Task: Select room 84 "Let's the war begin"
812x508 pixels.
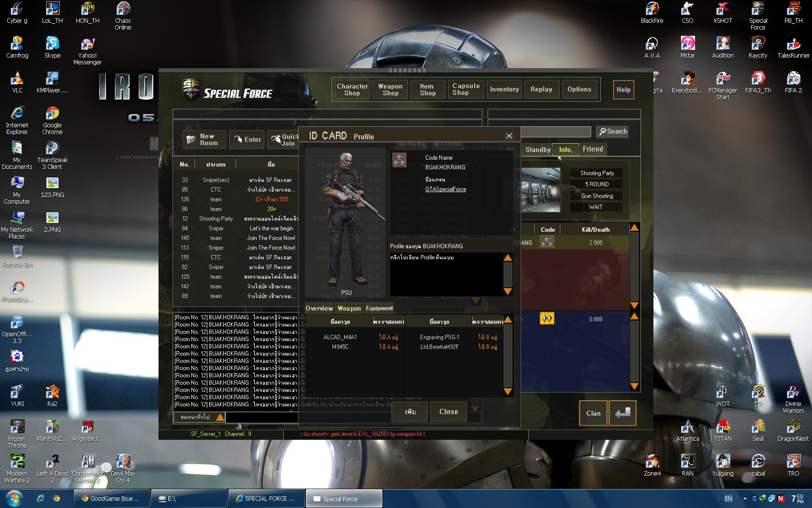Action: pos(237,228)
